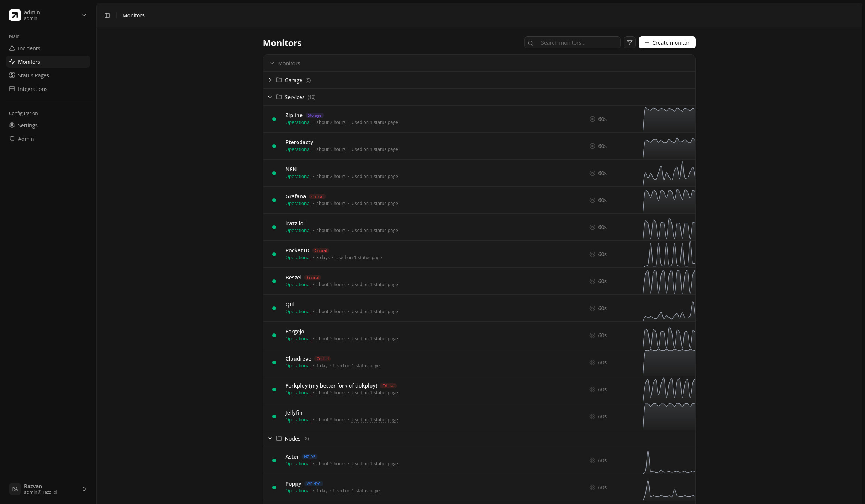Open the Razvan user menu chevrons
This screenshot has height=504, width=865.
84,489
